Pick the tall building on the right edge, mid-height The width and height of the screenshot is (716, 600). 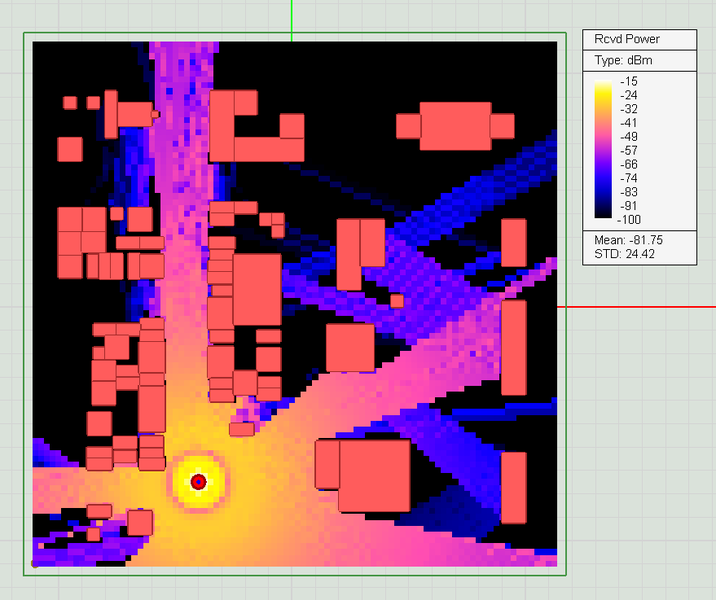click(x=513, y=347)
